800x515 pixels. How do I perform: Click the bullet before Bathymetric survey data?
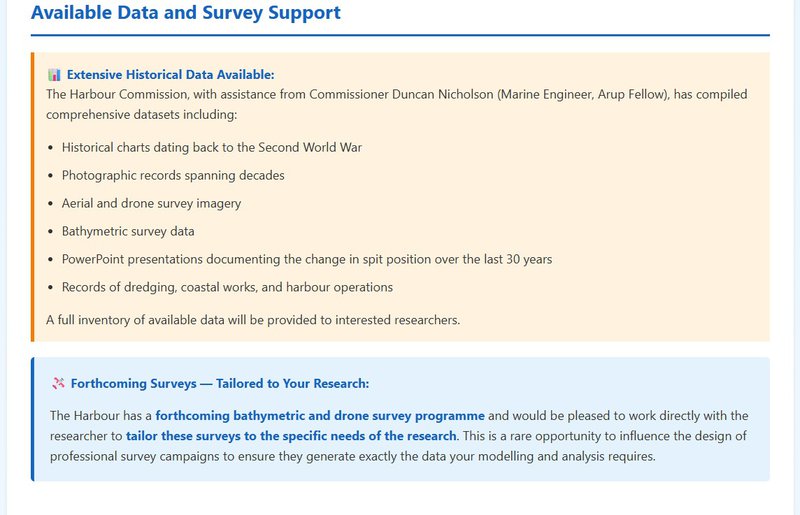(x=51, y=232)
